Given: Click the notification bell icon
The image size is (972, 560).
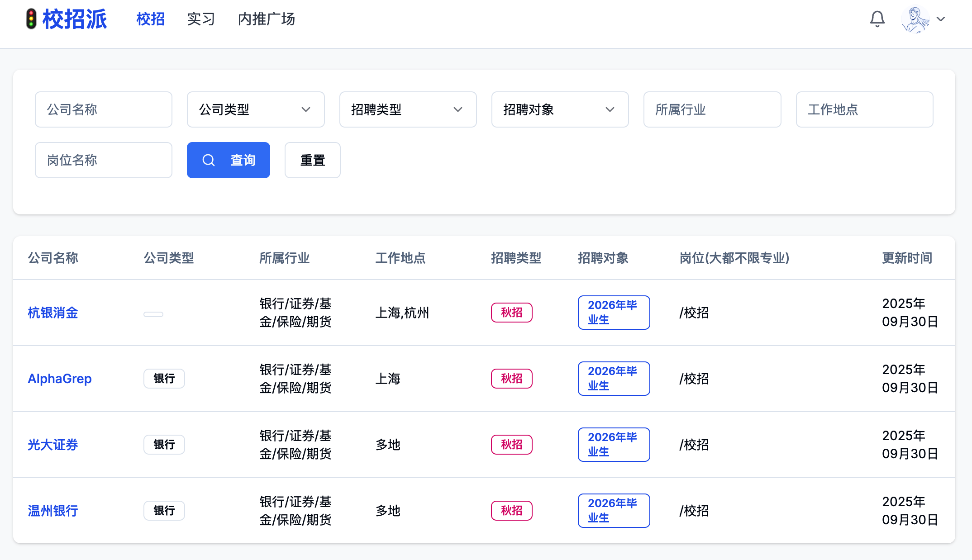Looking at the screenshot, I should [x=877, y=19].
